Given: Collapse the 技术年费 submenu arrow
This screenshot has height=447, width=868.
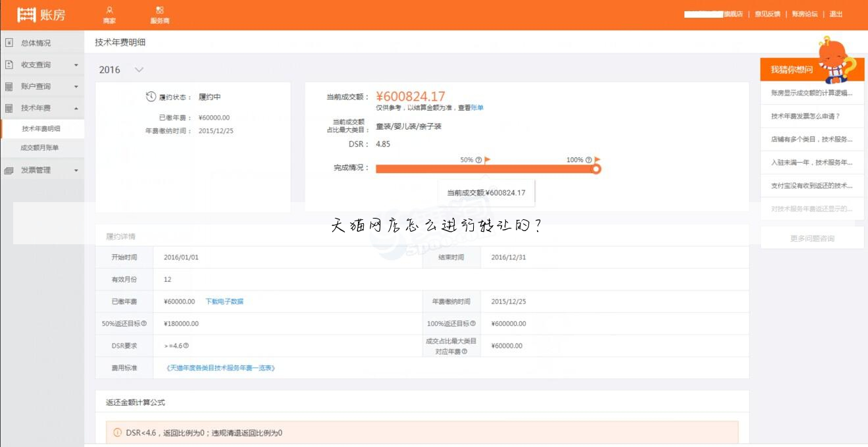Looking at the screenshot, I should click(x=76, y=108).
